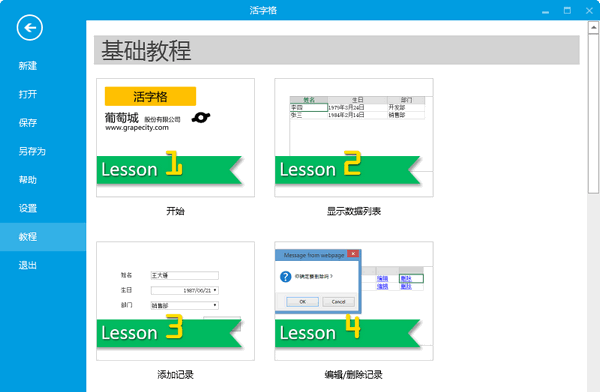Open the Lesson 4 edit/delete thumbnail
The height and width of the screenshot is (392, 600).
coord(354,301)
